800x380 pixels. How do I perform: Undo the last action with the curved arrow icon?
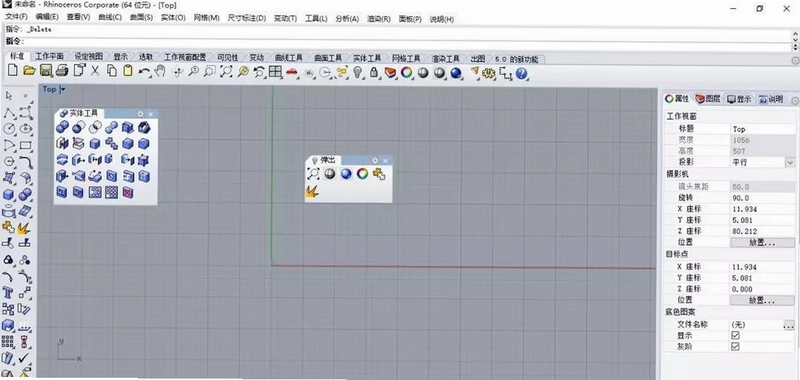pyautogui.click(x=144, y=72)
